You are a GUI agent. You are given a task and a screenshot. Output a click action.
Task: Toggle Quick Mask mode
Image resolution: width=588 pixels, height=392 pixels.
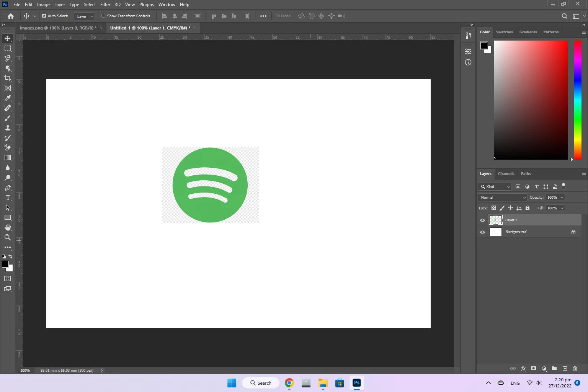(x=8, y=279)
